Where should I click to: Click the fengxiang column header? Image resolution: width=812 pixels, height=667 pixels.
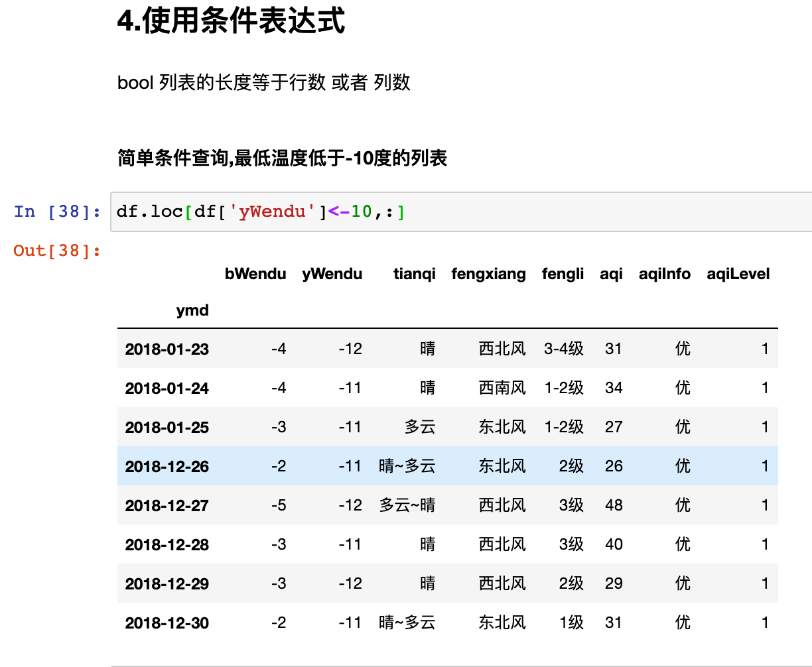(489, 273)
